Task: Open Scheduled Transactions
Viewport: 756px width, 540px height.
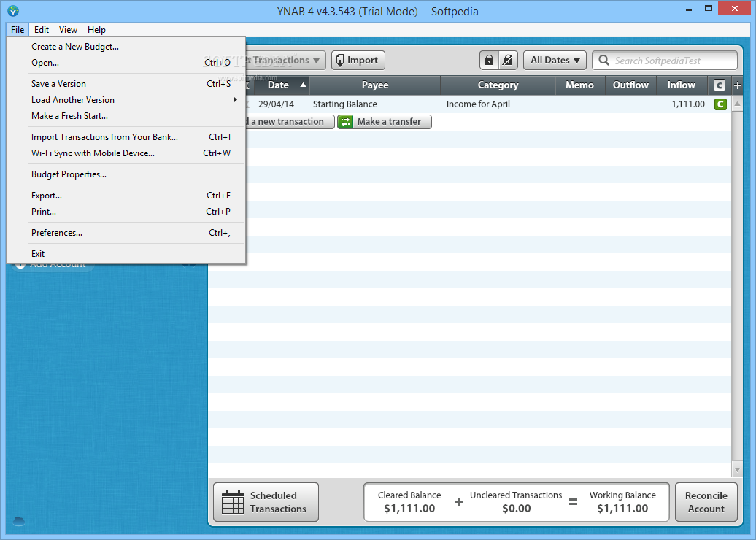Action: (x=266, y=502)
